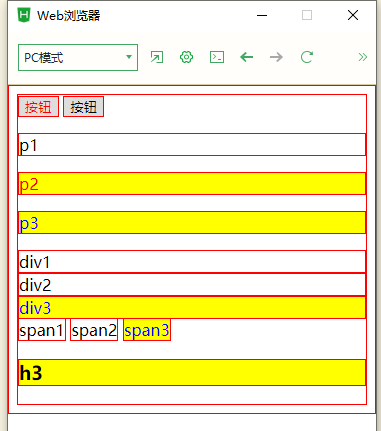Close the Web浏览器 window
Image resolution: width=381 pixels, height=431 pixels.
click(x=353, y=15)
